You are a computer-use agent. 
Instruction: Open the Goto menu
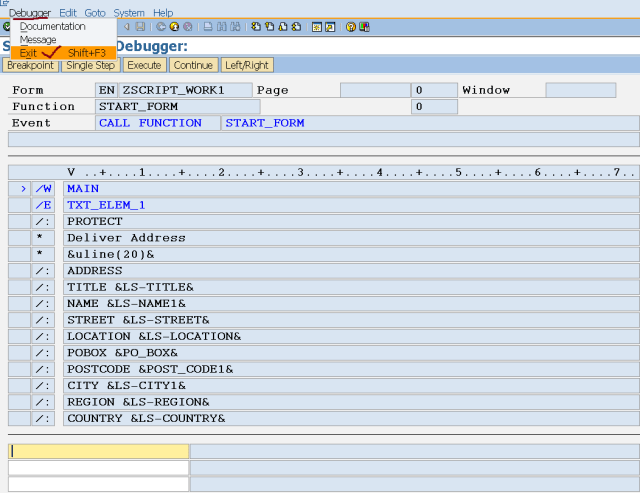(x=95, y=13)
